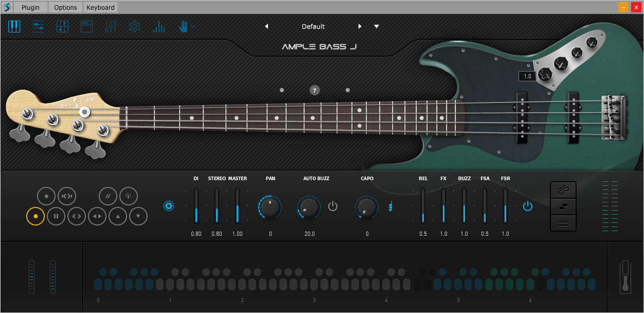This screenshot has height=313, width=644.
Task: Toggle the blue power button after FSR
Action: [x=528, y=206]
